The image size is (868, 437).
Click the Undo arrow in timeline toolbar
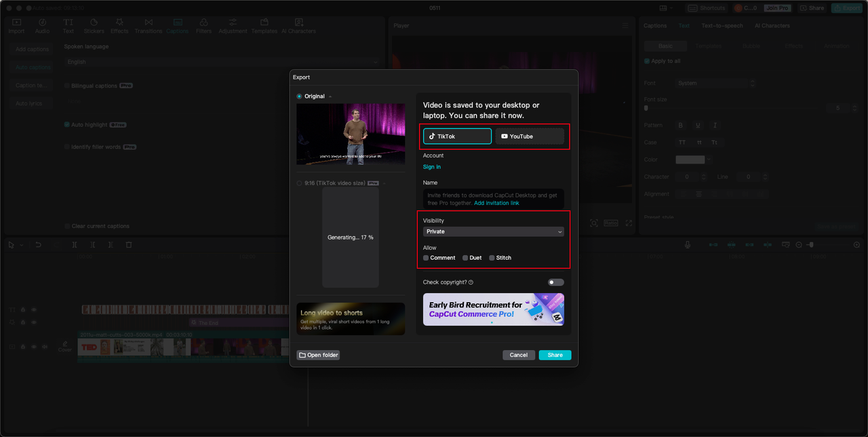(39, 245)
